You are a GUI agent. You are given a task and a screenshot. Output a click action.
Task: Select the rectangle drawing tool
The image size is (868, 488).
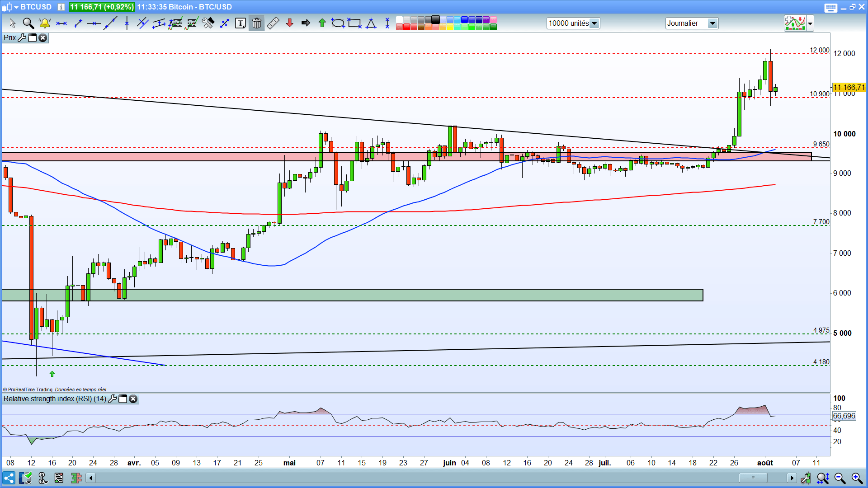(x=354, y=23)
